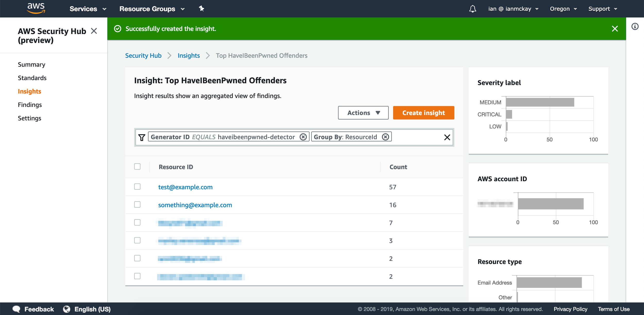Click the Feedback footer link
The image size is (644, 315).
[x=39, y=309]
